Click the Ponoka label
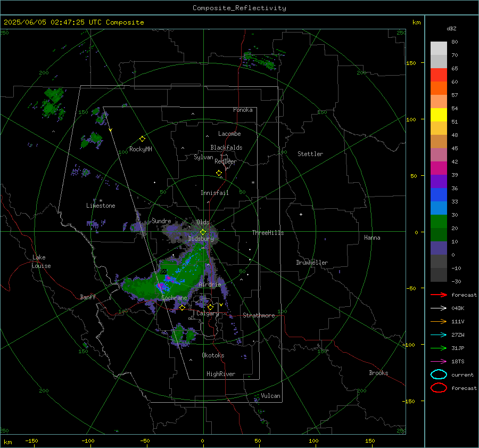 coord(243,110)
